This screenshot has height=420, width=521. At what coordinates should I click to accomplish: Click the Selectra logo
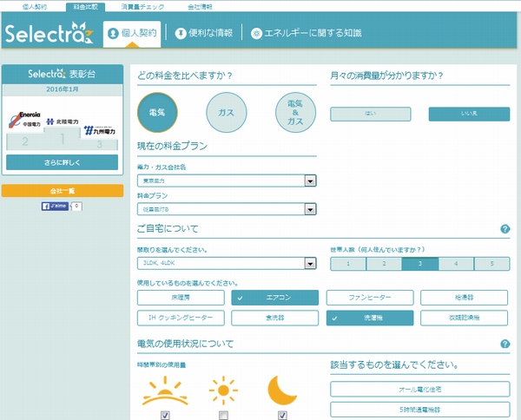[x=49, y=35]
